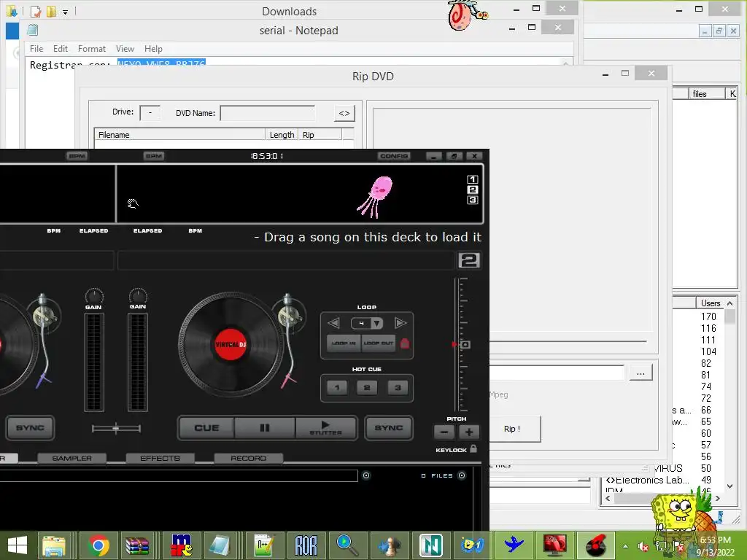Viewport: 747px width, 560px height.
Task: Open the loop length dropdown
Action: pyautogui.click(x=377, y=323)
